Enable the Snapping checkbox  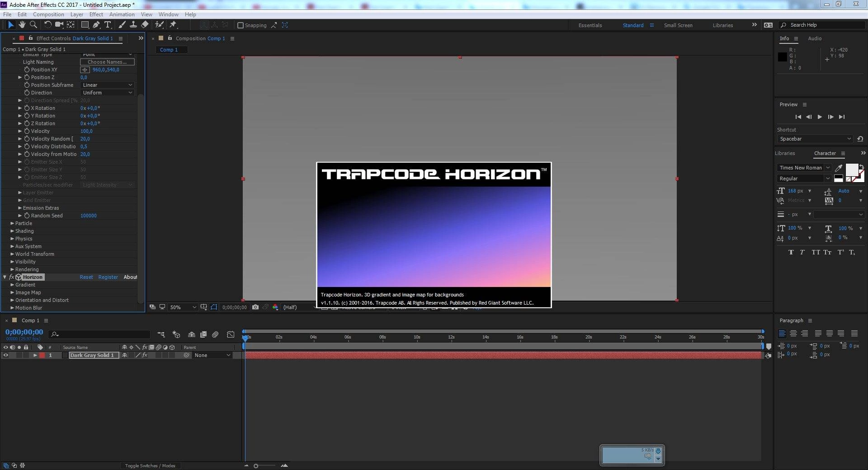(x=241, y=25)
